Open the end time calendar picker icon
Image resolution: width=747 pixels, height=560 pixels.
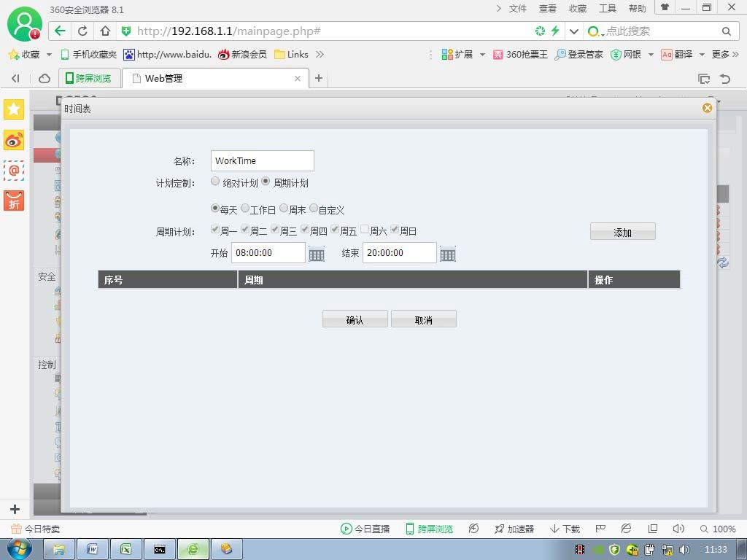pyautogui.click(x=447, y=254)
